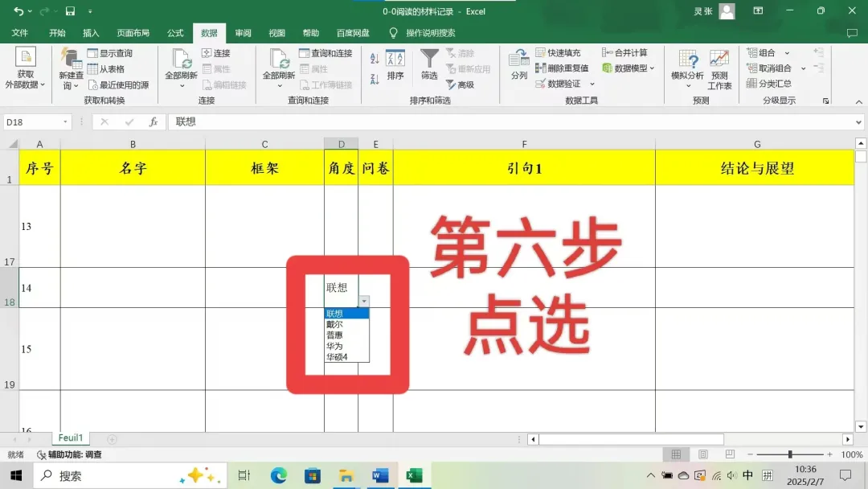This screenshot has width=868, height=489.
Task: Click 快速填充 flash fill
Action: pyautogui.click(x=558, y=52)
